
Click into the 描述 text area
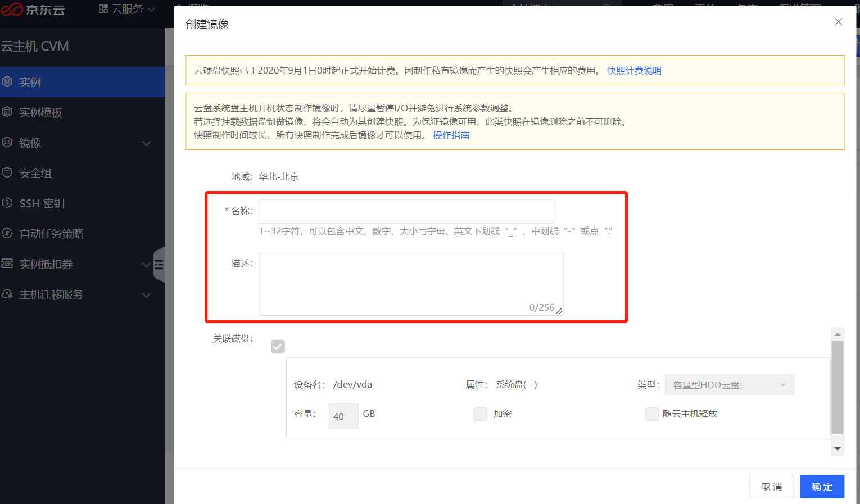(x=411, y=284)
